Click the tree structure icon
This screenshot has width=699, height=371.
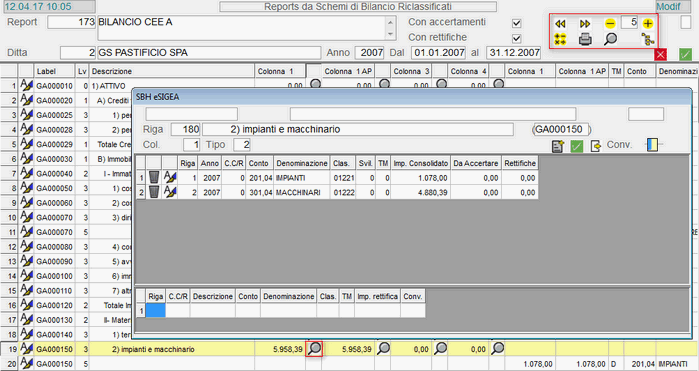(x=648, y=39)
